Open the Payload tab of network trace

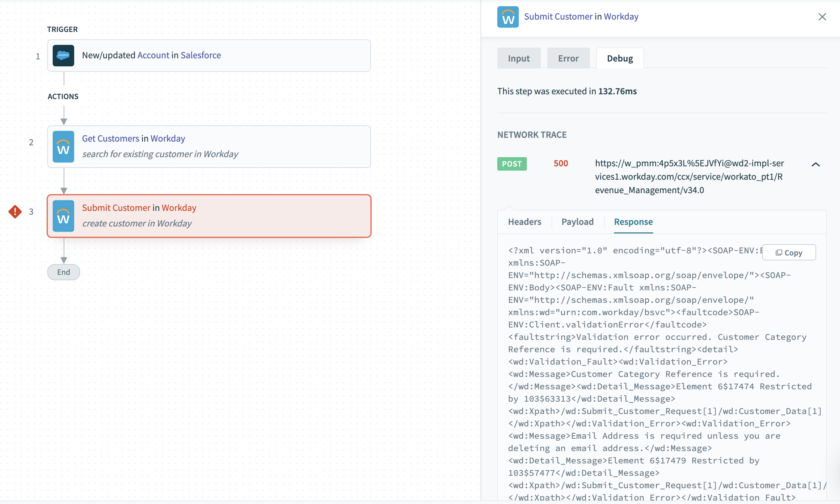click(x=577, y=222)
